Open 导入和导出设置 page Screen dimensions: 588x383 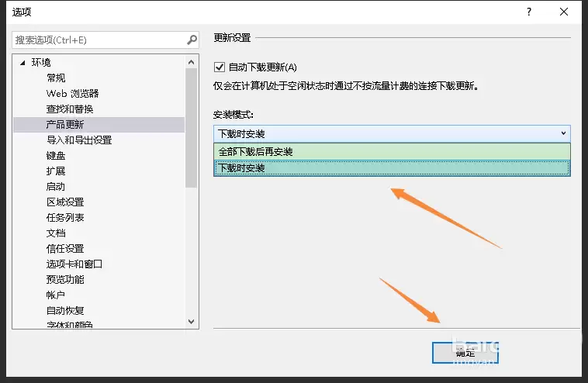[x=79, y=140]
